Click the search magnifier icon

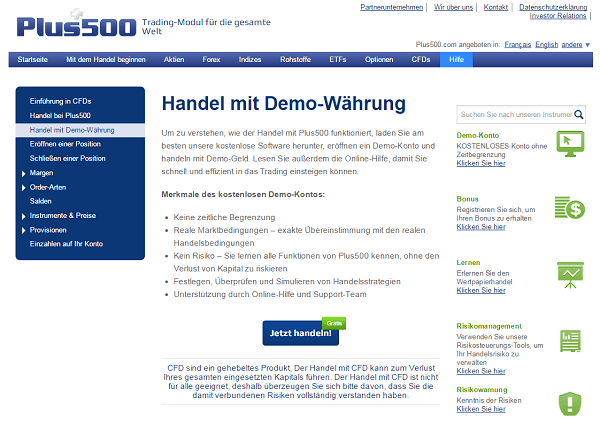click(x=579, y=114)
